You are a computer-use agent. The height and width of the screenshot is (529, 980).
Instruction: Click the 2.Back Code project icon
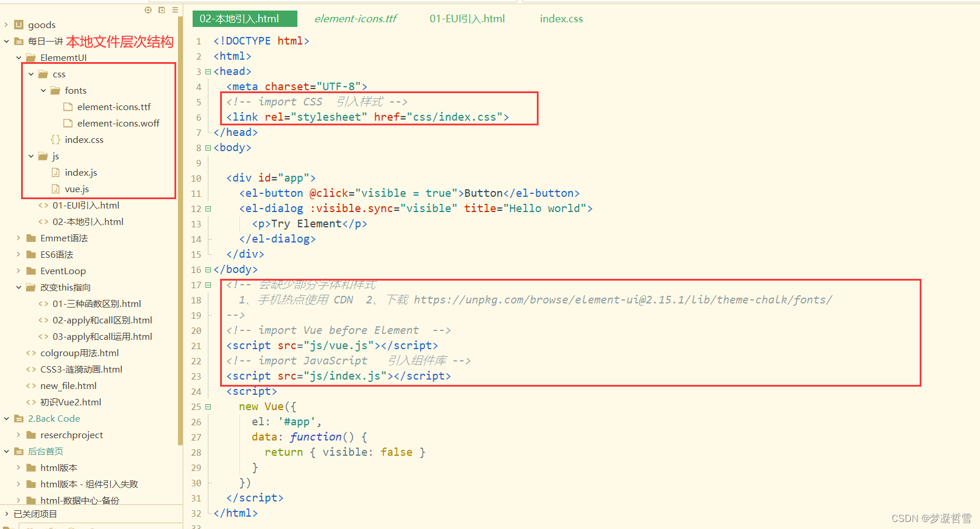(x=19, y=418)
